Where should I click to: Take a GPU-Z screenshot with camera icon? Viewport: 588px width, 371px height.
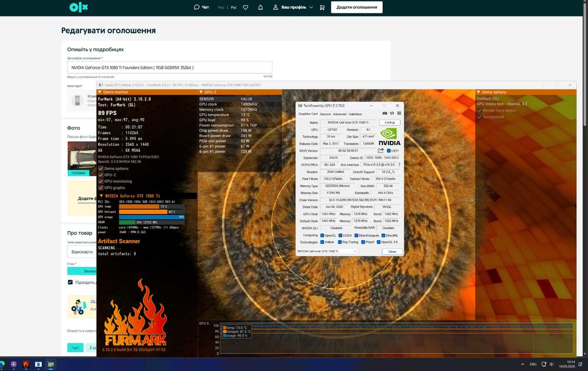tap(385, 113)
